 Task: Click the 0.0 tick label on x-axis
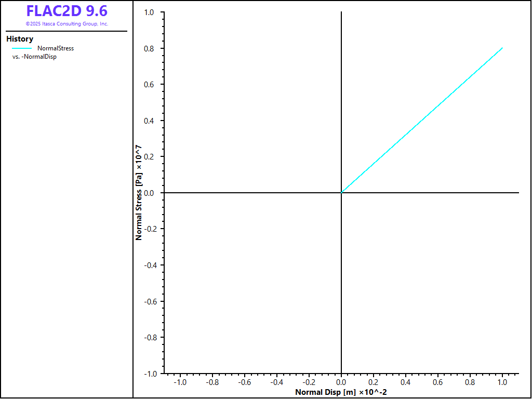pos(341,382)
